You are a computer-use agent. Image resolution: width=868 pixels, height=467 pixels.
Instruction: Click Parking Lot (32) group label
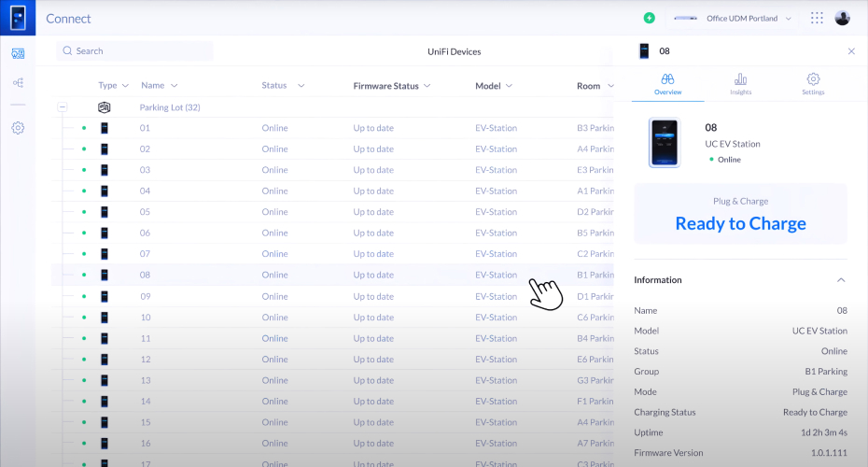(170, 107)
